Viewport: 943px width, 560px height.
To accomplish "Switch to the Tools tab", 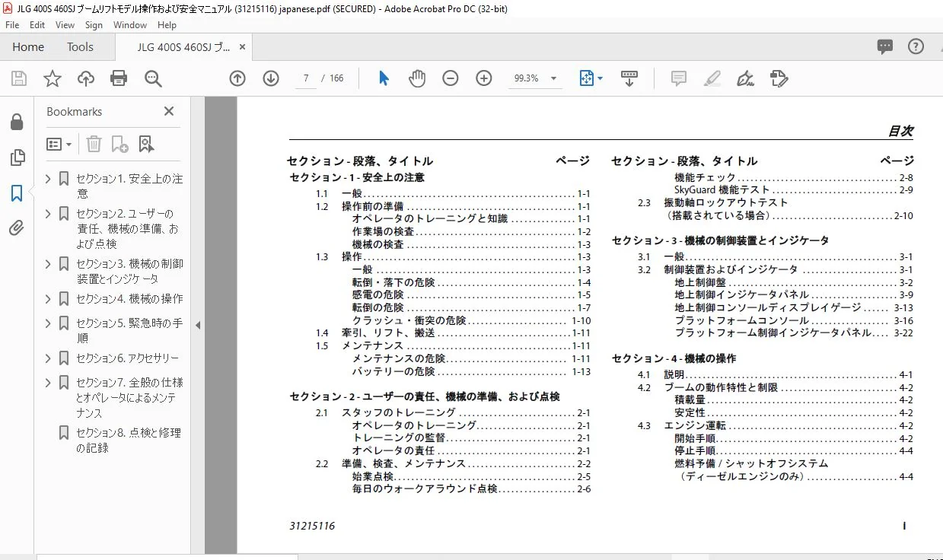I will [x=80, y=46].
